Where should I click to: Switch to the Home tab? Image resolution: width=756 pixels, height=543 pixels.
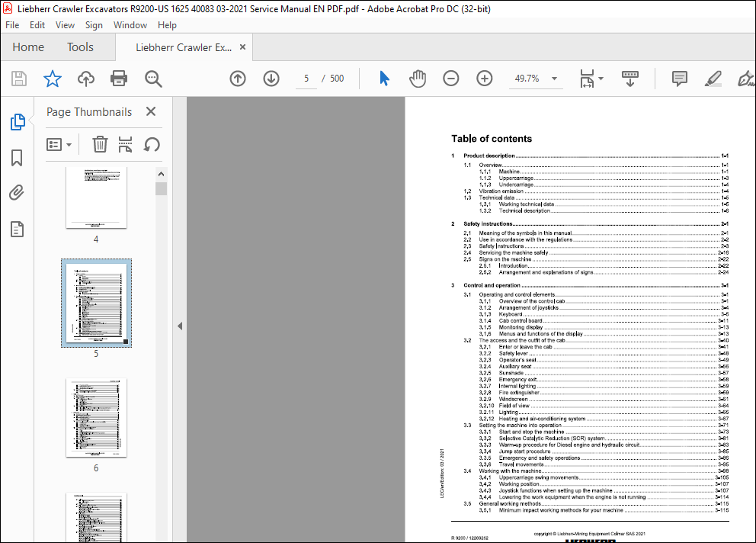pyautogui.click(x=28, y=47)
